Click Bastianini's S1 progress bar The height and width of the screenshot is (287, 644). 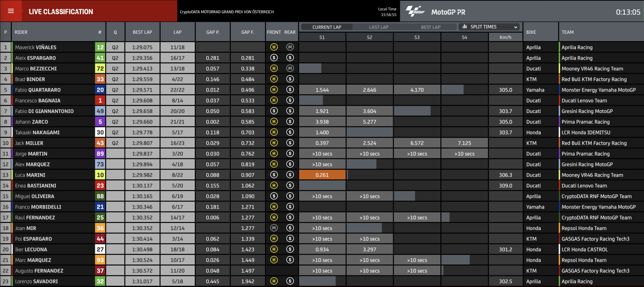(x=322, y=185)
